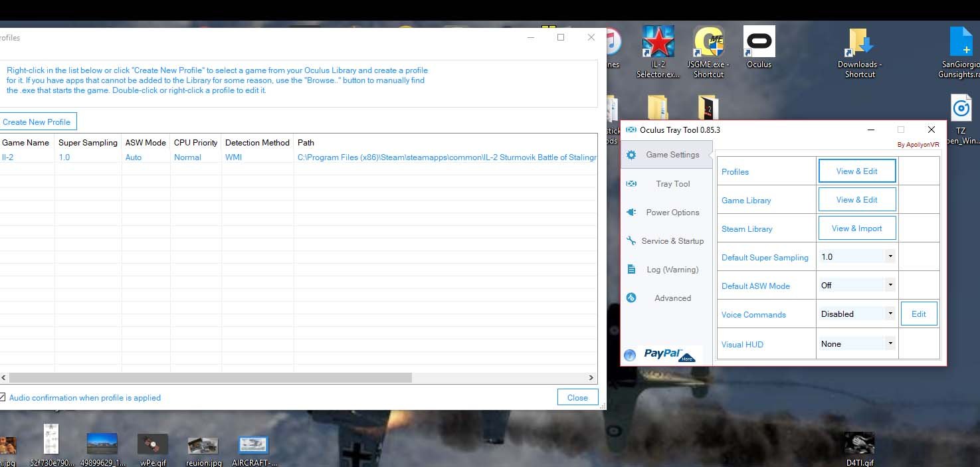Viewport: 980px width, 467px height.
Task: Sort by the Game Name column header
Action: click(26, 142)
